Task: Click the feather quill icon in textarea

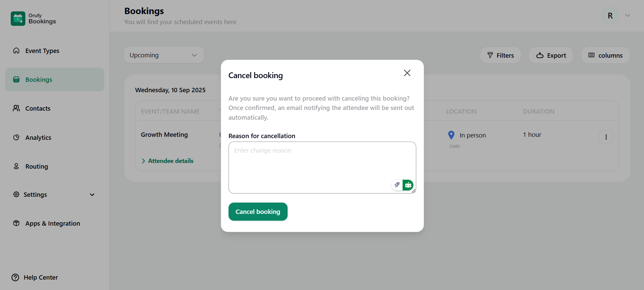Action: (397, 185)
